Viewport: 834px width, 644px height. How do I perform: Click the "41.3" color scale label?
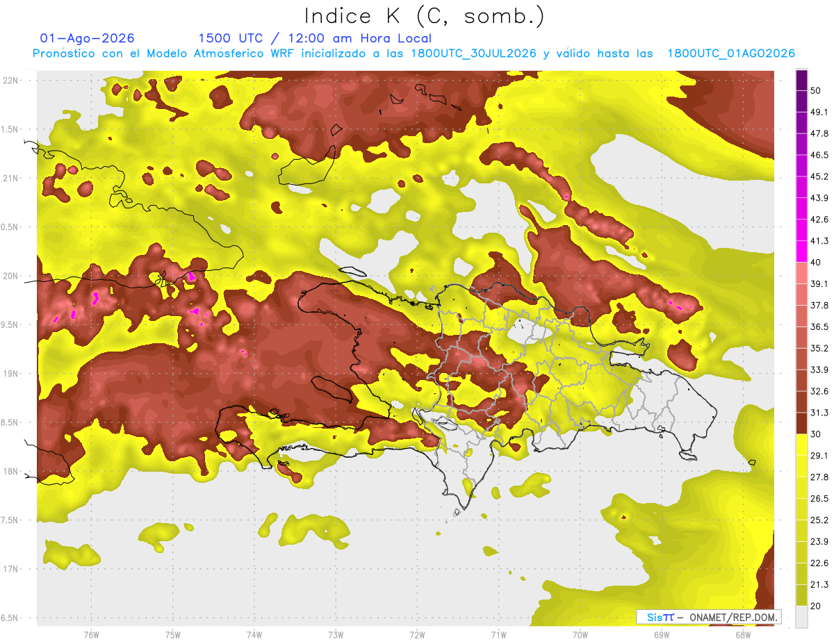coord(819,241)
